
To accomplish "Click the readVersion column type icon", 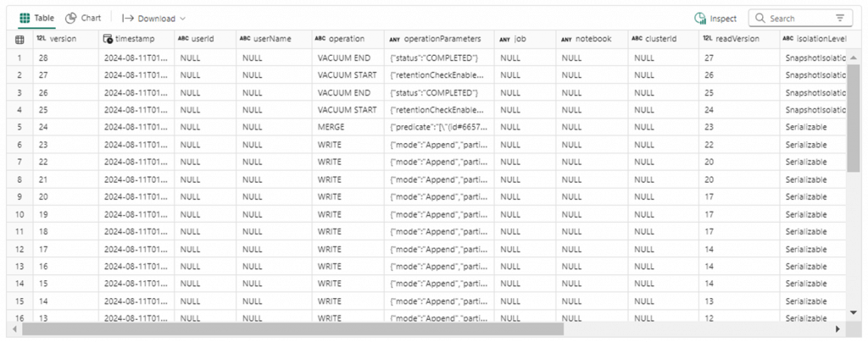I will pyautogui.click(x=708, y=40).
